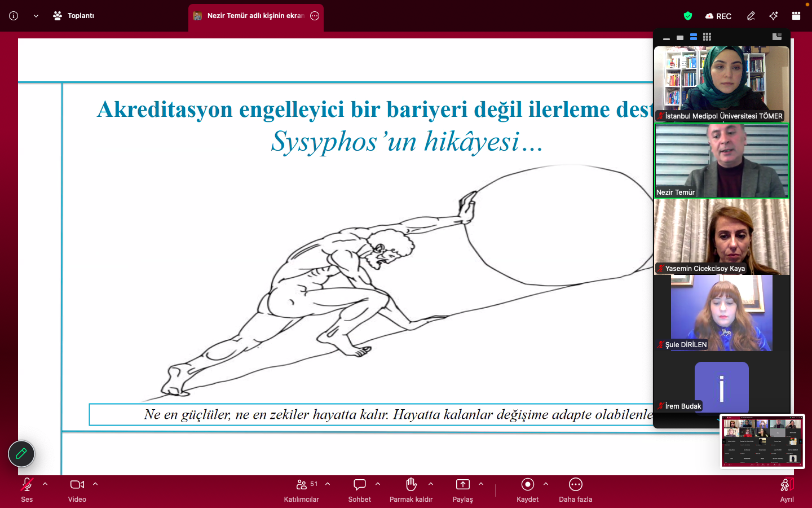The width and height of the screenshot is (812, 508).
Task: Select the stacked two-tile panel view
Action: coord(694,37)
